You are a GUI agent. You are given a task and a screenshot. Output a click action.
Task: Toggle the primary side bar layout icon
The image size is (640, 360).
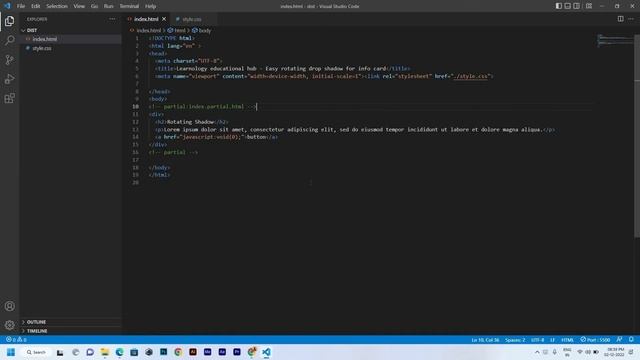tap(558, 6)
